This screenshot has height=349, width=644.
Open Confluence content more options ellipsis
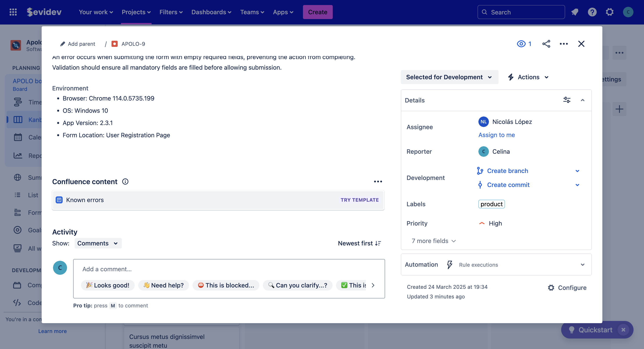(x=378, y=182)
